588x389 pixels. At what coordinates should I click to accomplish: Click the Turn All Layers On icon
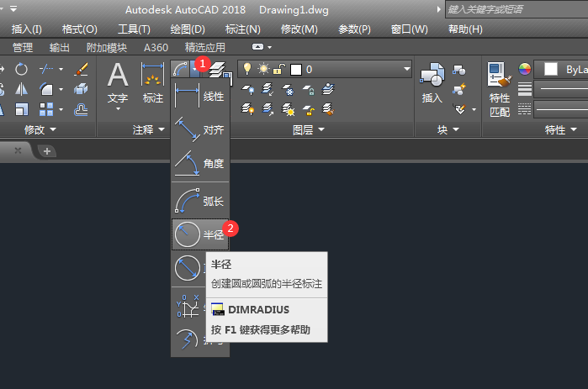(x=247, y=109)
